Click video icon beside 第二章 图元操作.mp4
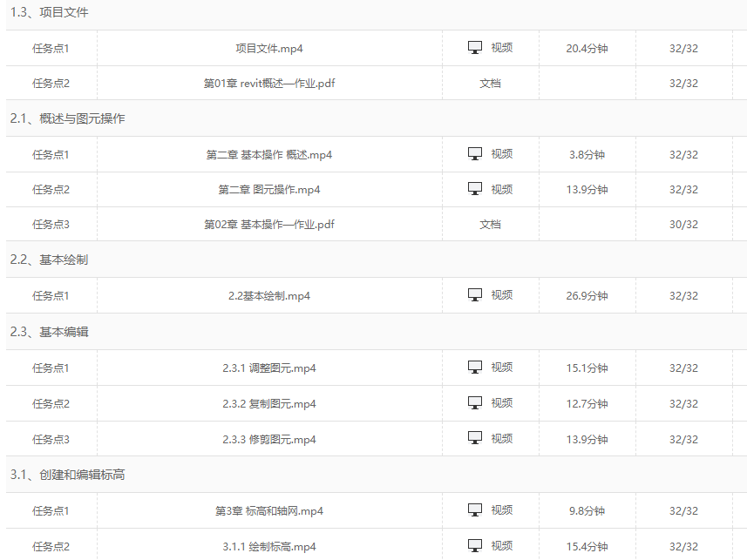Viewport: 747px width, 560px height. tap(475, 189)
